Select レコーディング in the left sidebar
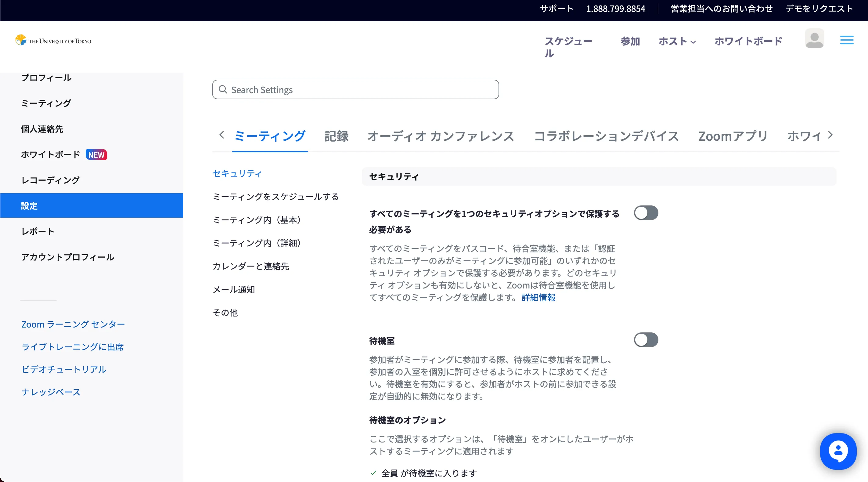 pos(50,180)
